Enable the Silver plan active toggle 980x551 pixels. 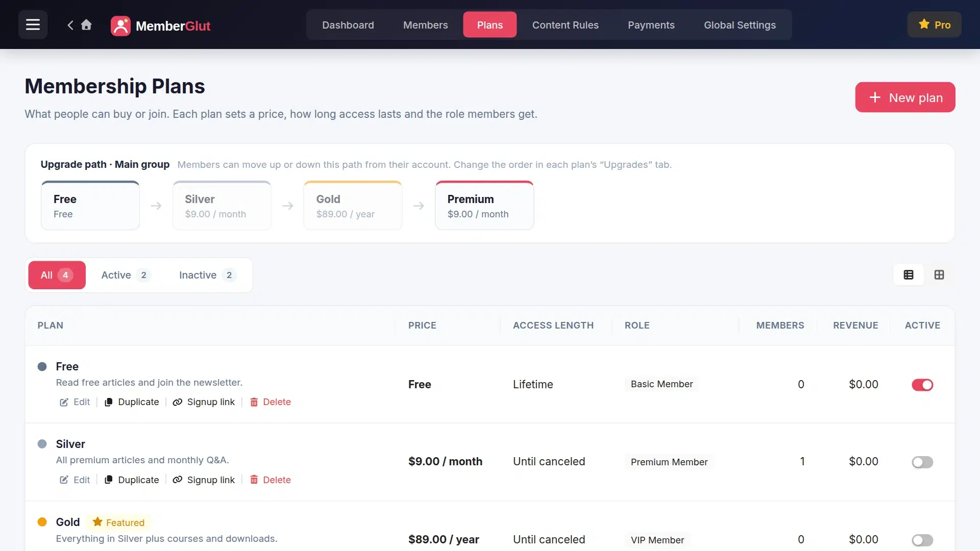pos(922,462)
